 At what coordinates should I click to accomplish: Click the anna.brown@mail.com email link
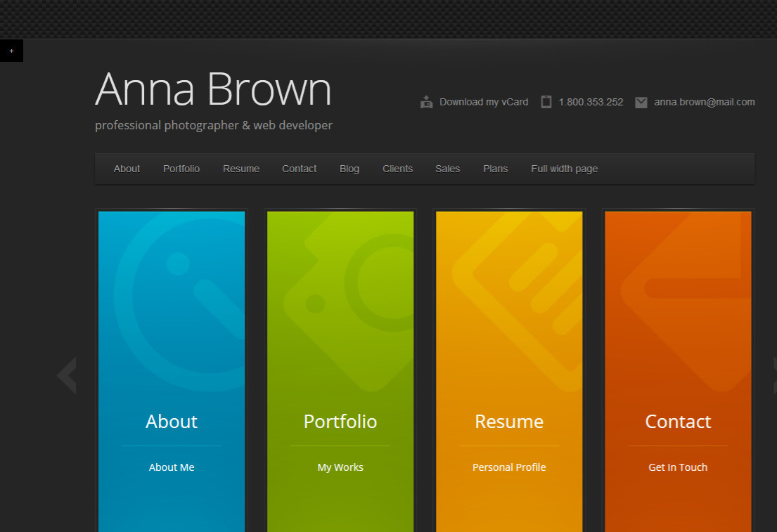tap(704, 102)
